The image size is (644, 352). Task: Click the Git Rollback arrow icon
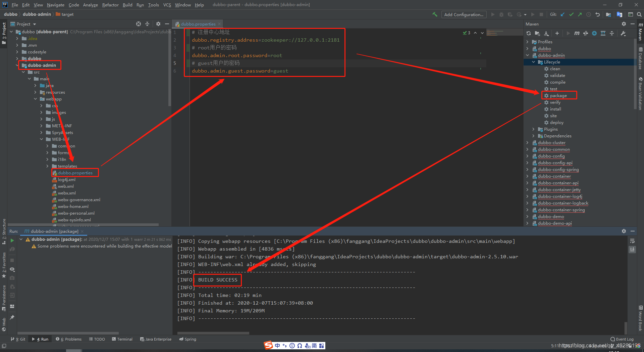[597, 14]
